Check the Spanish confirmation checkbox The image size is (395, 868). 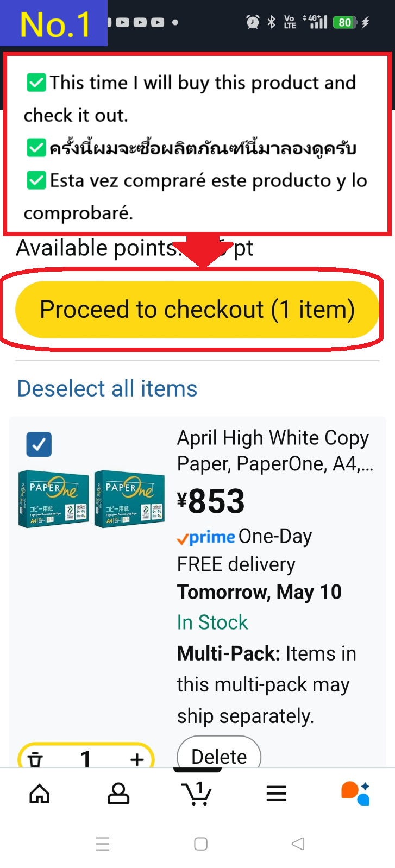point(35,180)
